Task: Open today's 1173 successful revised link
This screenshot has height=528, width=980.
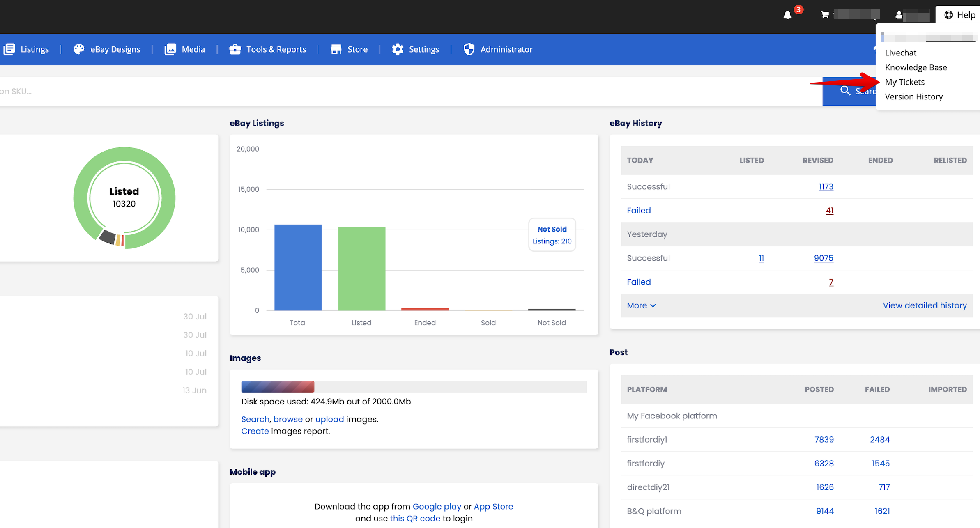Action: [826, 187]
